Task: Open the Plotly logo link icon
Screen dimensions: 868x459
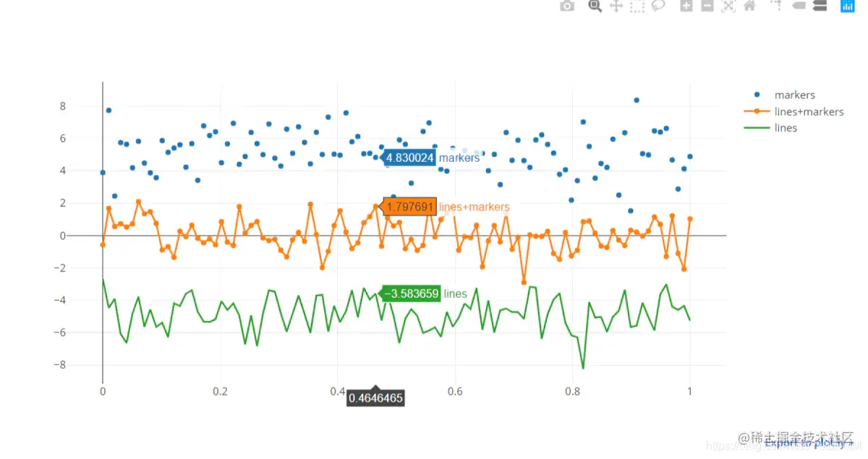Action: pos(847,6)
